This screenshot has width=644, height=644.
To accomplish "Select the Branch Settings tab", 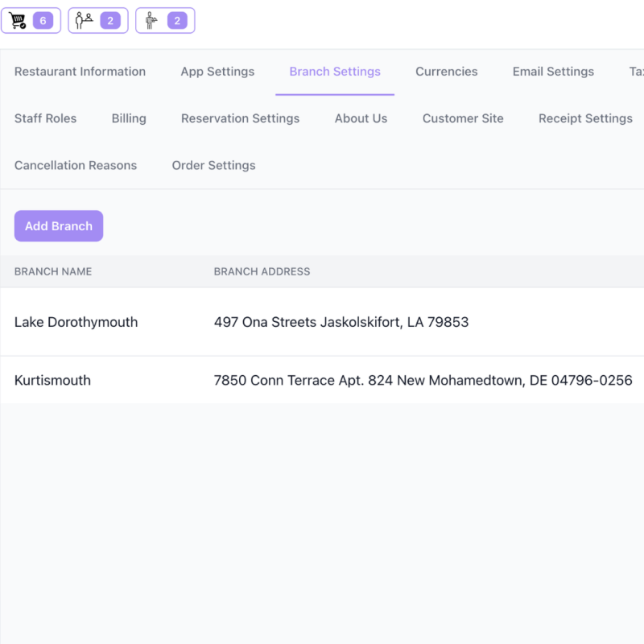I will pos(335,72).
